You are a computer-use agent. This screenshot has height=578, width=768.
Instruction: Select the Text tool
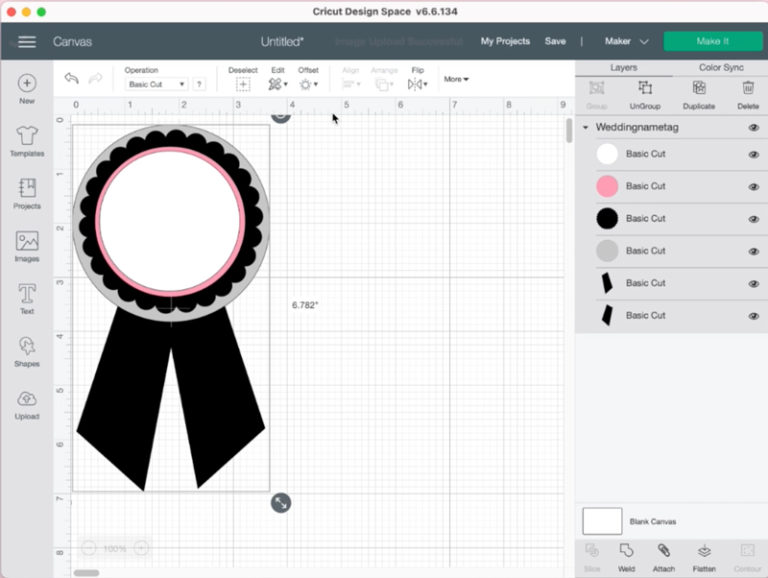(x=27, y=297)
